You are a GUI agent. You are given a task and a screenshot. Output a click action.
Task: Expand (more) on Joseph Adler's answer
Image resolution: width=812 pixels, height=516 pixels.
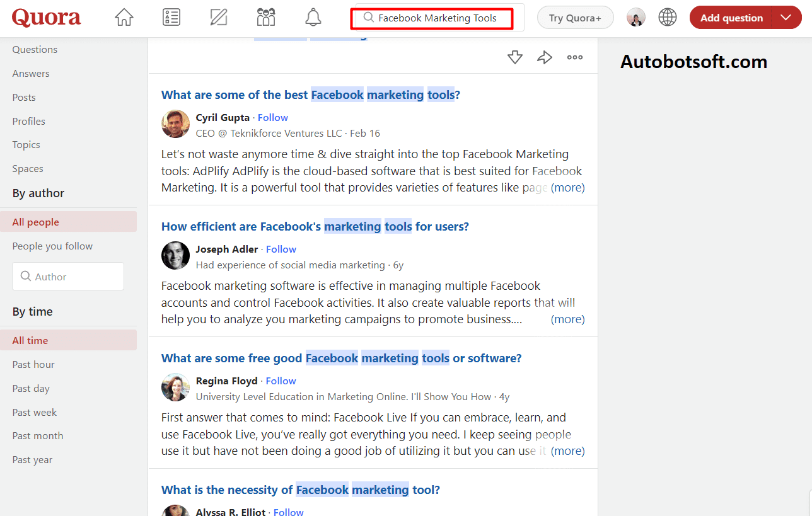568,319
